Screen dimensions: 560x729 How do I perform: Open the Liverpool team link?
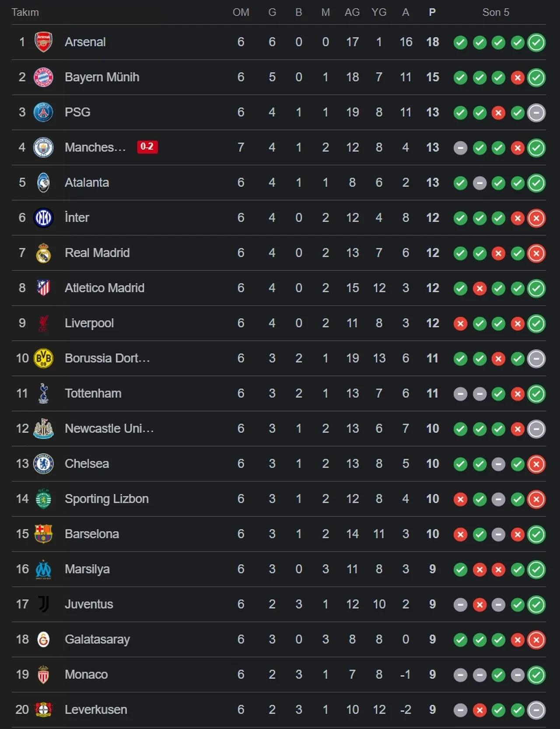[89, 323]
